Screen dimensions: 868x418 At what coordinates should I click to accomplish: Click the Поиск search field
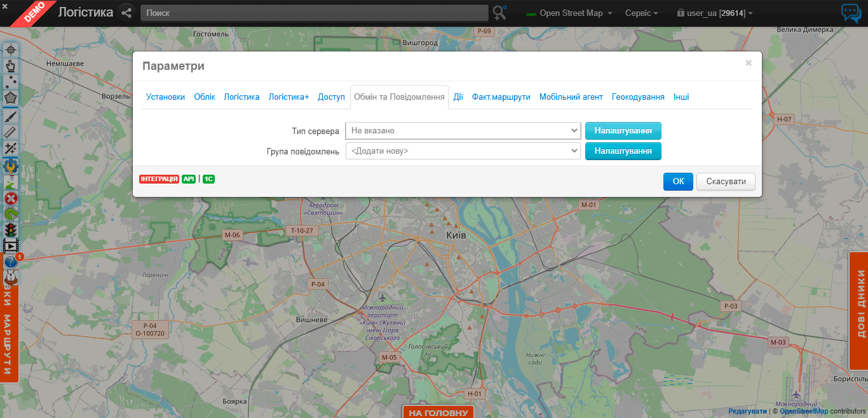pos(314,13)
